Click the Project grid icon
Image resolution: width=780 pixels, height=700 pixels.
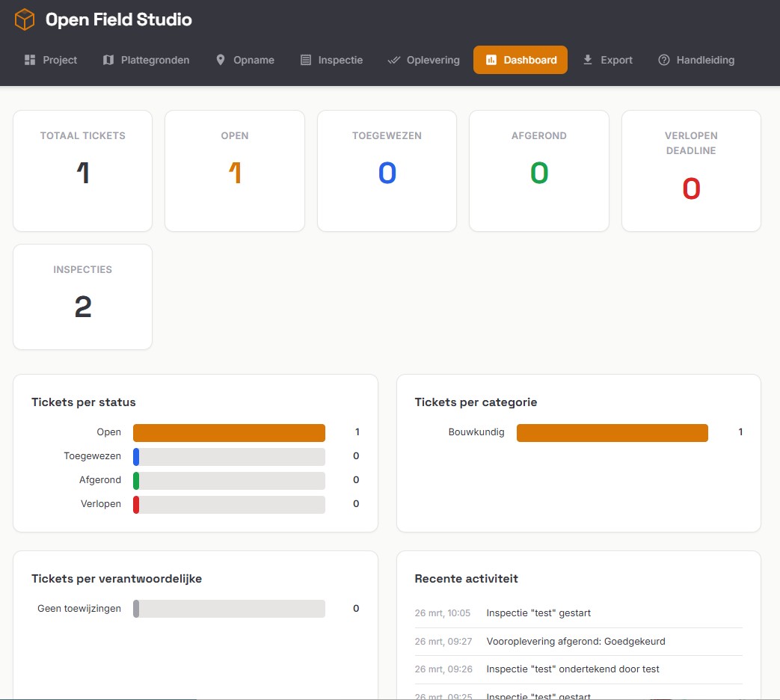[30, 60]
